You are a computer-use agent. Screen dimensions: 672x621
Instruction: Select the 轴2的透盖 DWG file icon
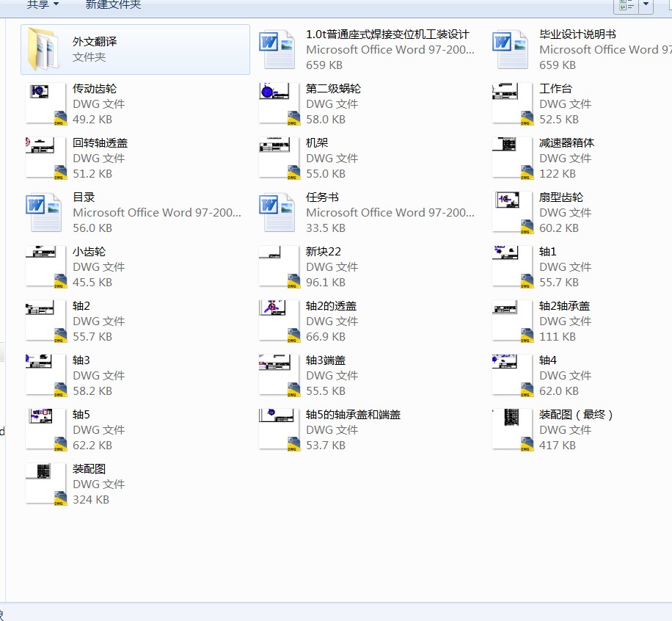[x=280, y=322]
